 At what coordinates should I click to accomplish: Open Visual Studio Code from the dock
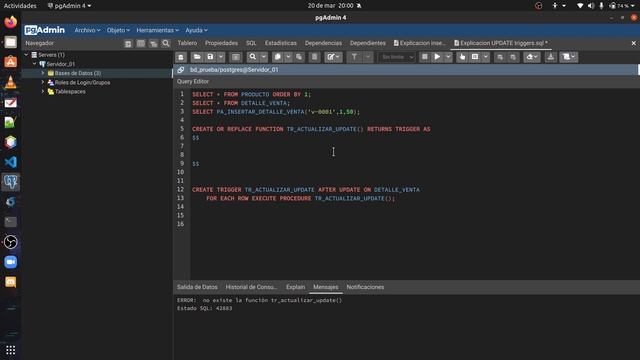tap(11, 162)
